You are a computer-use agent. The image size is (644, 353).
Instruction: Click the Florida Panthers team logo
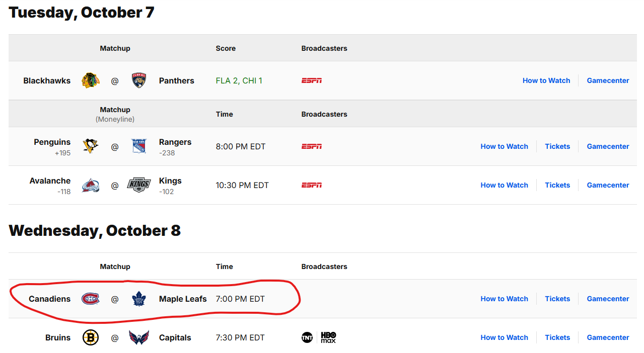coord(139,80)
